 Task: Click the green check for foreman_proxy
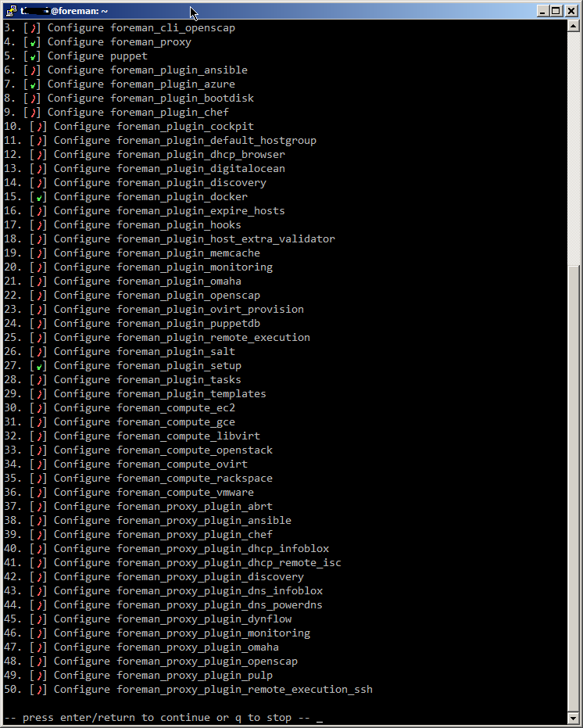(33, 43)
